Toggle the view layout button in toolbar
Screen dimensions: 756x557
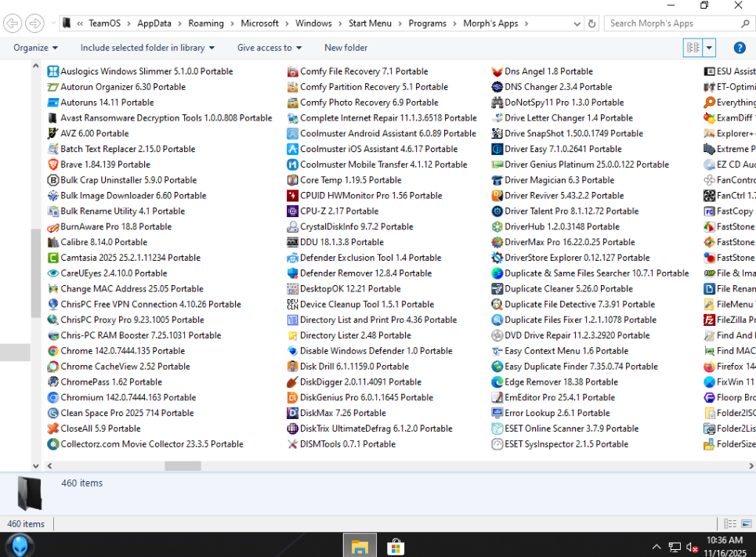pyautogui.click(x=693, y=48)
